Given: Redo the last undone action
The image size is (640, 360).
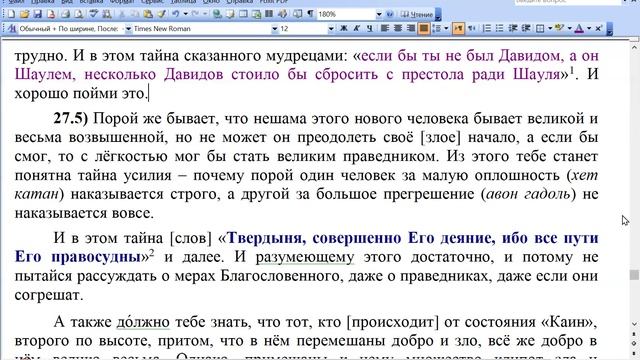Looking at the screenshot, I should tap(196, 14).
